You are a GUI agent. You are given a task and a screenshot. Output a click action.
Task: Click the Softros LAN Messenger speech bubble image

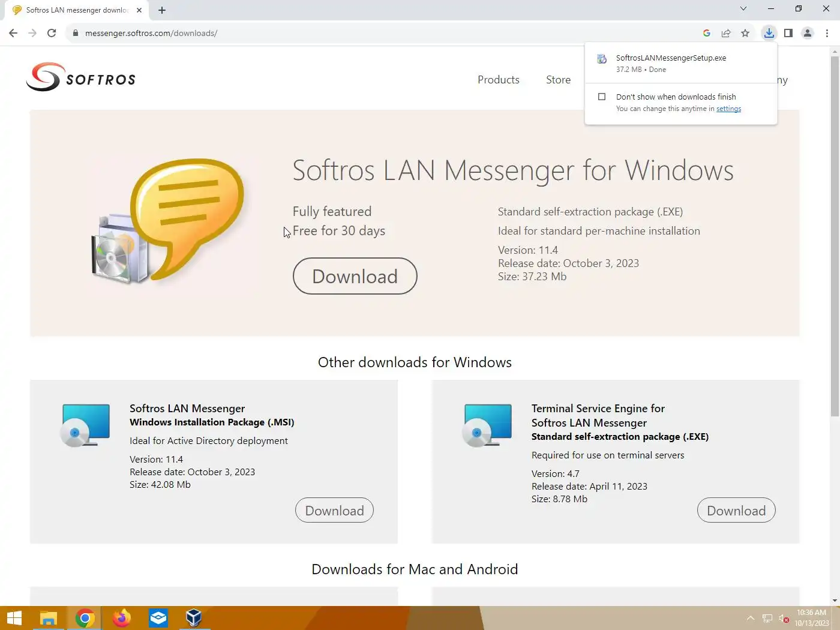169,221
